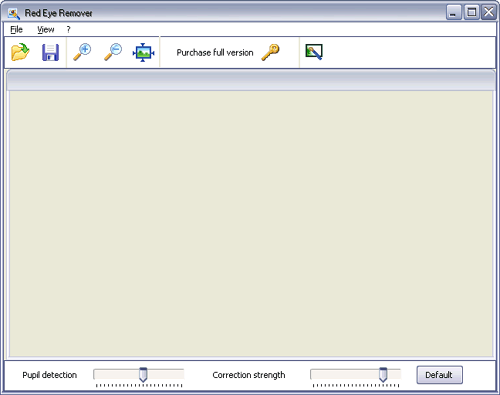Click Purchase full version text
This screenshot has width=500, height=395.
[x=215, y=53]
